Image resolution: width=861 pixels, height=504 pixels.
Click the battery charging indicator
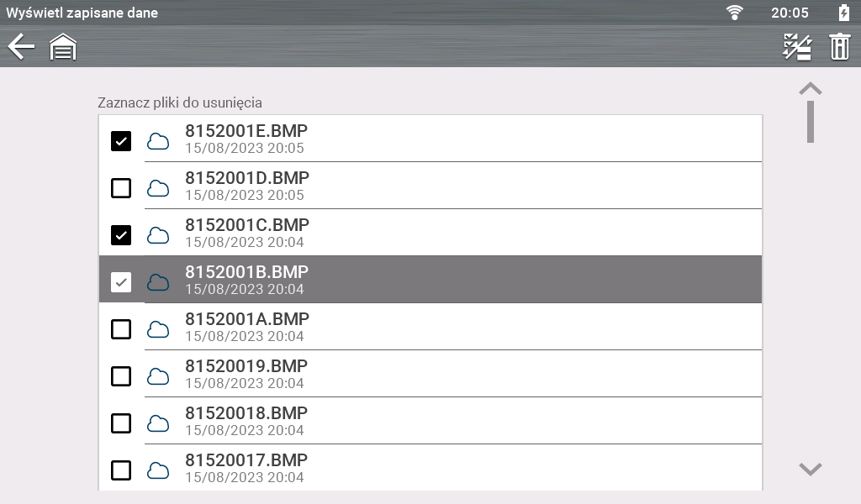(x=844, y=13)
